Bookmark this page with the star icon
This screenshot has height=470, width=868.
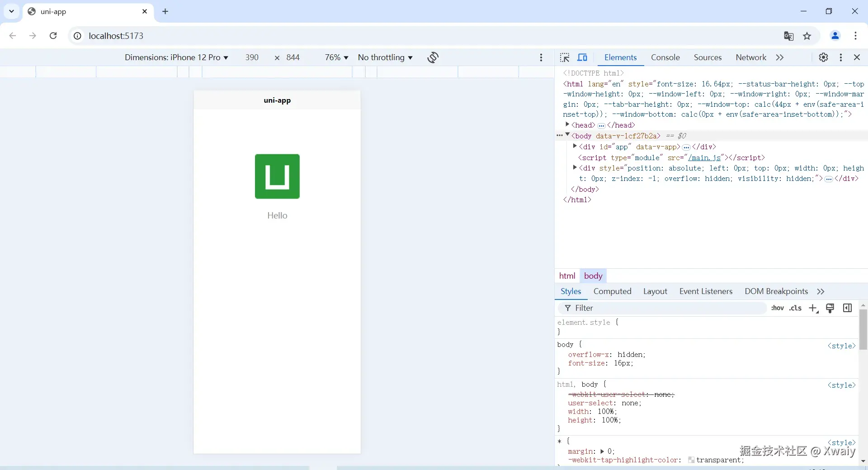click(x=807, y=36)
